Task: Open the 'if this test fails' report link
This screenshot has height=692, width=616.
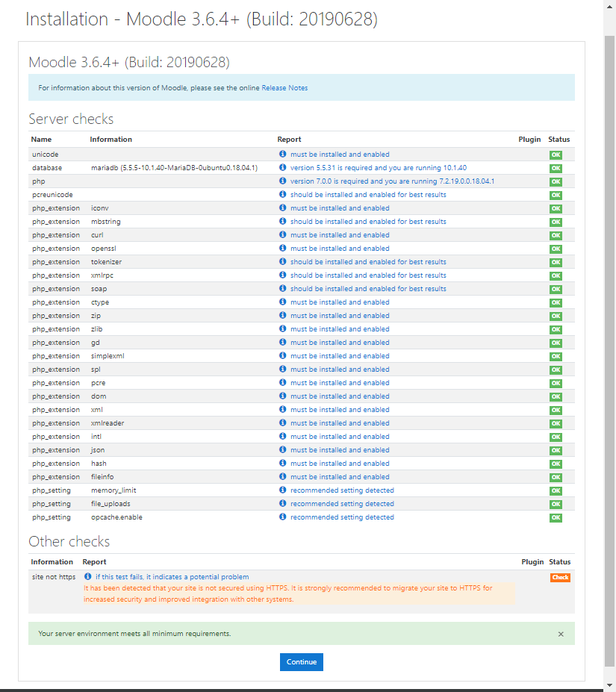Action: click(x=172, y=577)
